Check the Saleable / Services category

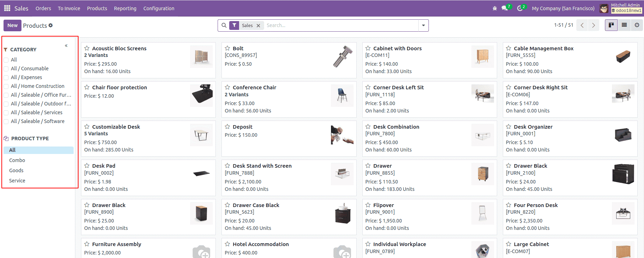tap(6, 113)
